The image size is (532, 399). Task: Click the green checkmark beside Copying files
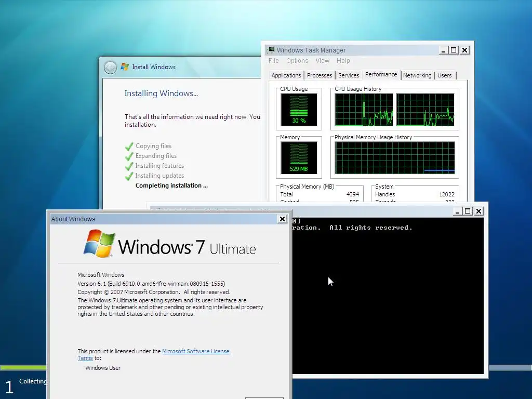pos(129,147)
